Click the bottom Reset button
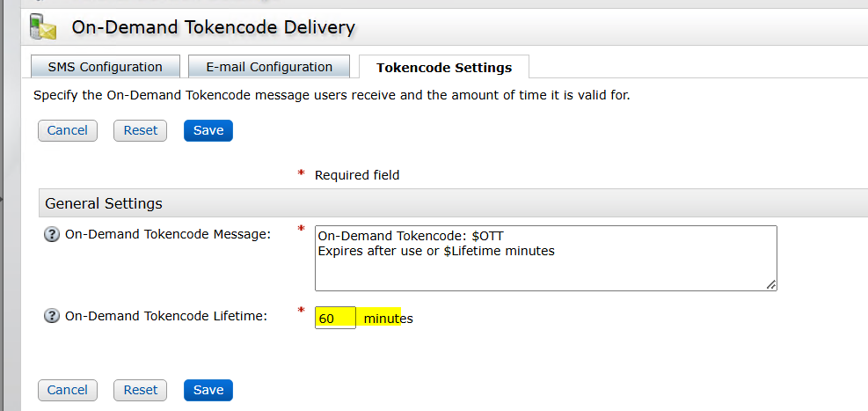 (140, 390)
